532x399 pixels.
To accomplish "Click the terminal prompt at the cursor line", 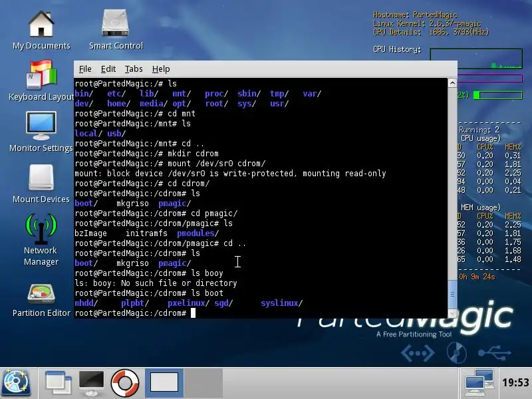I will coord(135,313).
